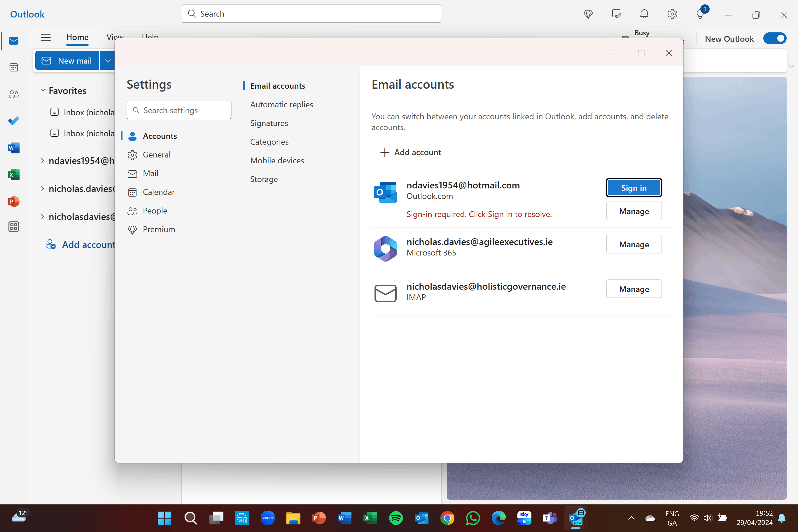Open the My Day icon in top bar
The height and width of the screenshot is (532, 798).
point(616,14)
